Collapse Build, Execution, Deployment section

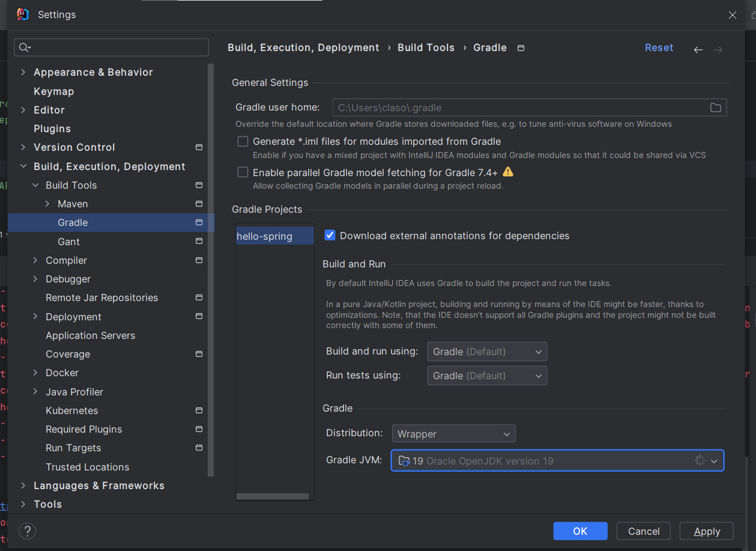pyautogui.click(x=23, y=166)
